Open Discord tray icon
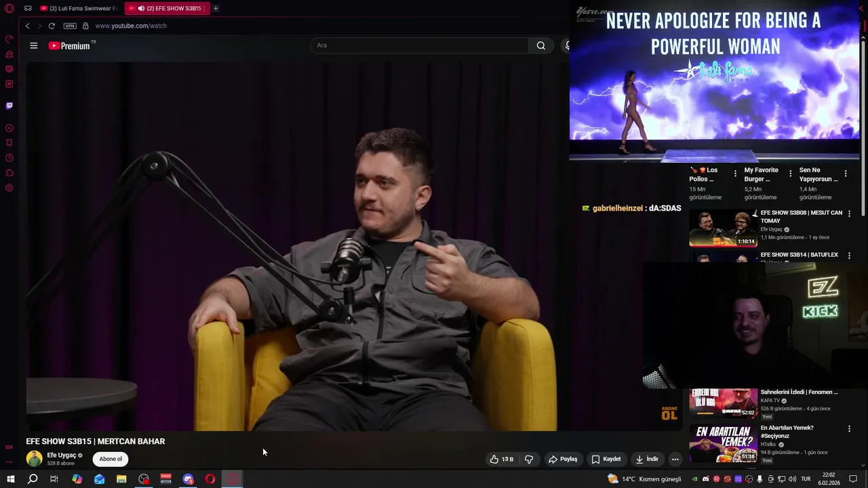This screenshot has width=868, height=488. pyautogui.click(x=705, y=479)
